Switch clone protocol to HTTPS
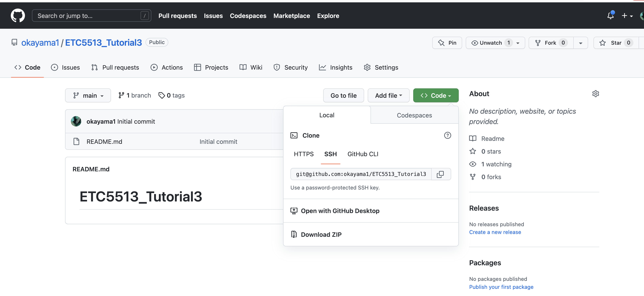 point(303,154)
